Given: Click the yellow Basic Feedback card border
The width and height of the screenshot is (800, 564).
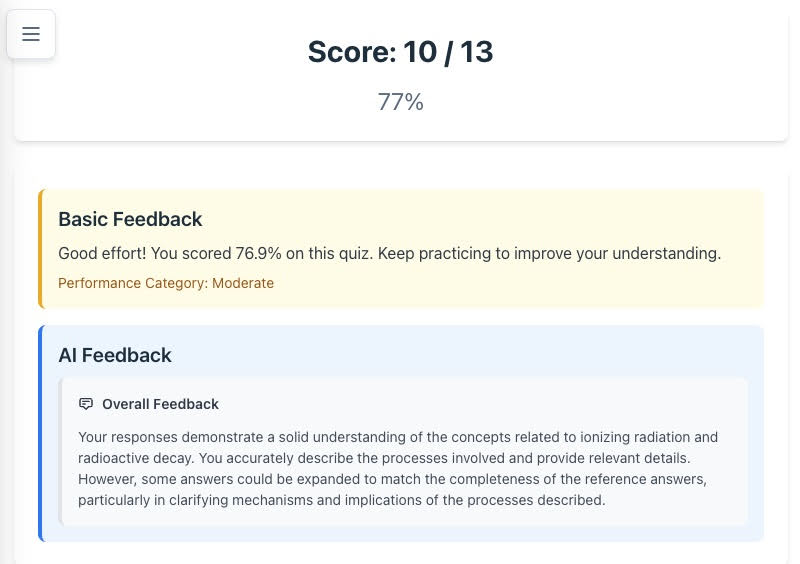Looking at the screenshot, I should click(41, 249).
